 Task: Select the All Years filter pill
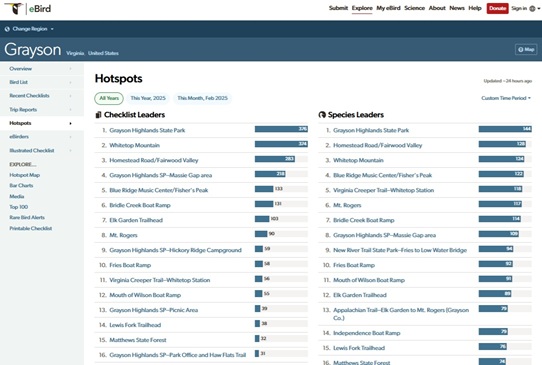click(109, 98)
